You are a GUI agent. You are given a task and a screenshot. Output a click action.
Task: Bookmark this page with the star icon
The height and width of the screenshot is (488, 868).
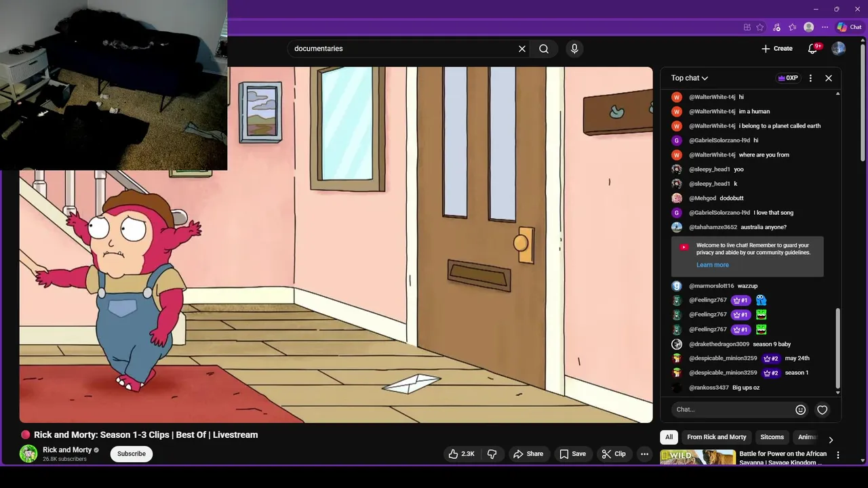click(760, 27)
